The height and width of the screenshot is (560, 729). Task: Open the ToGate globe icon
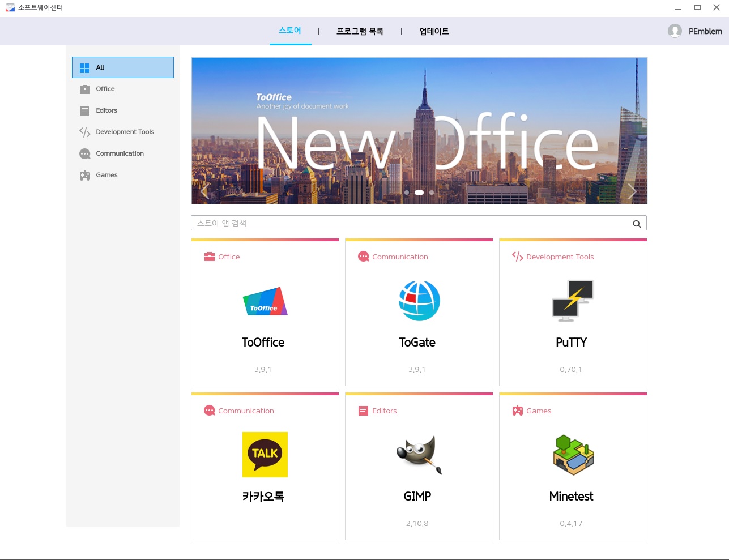tap(419, 301)
